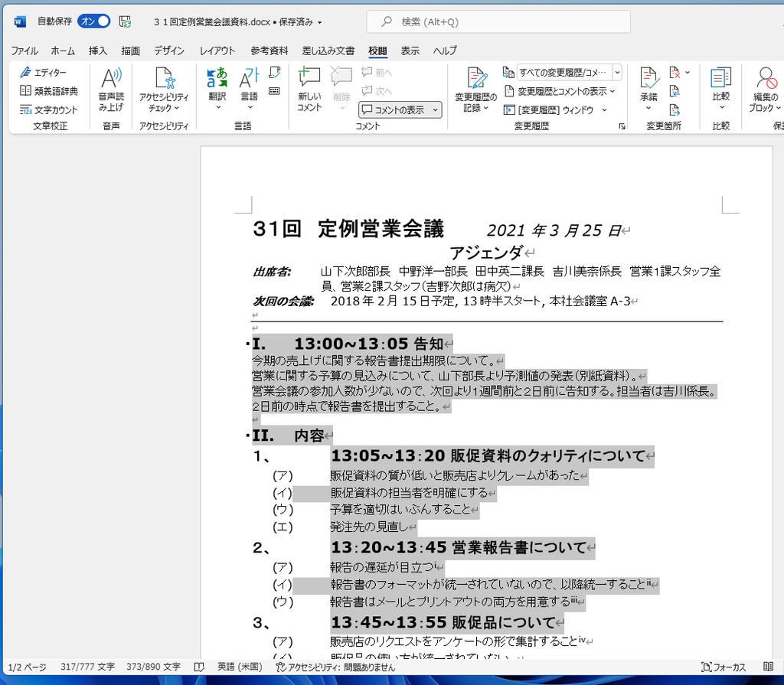
Task: Expand the markup display dropdown (すべての変更履歴/コメント)
Action: point(618,73)
